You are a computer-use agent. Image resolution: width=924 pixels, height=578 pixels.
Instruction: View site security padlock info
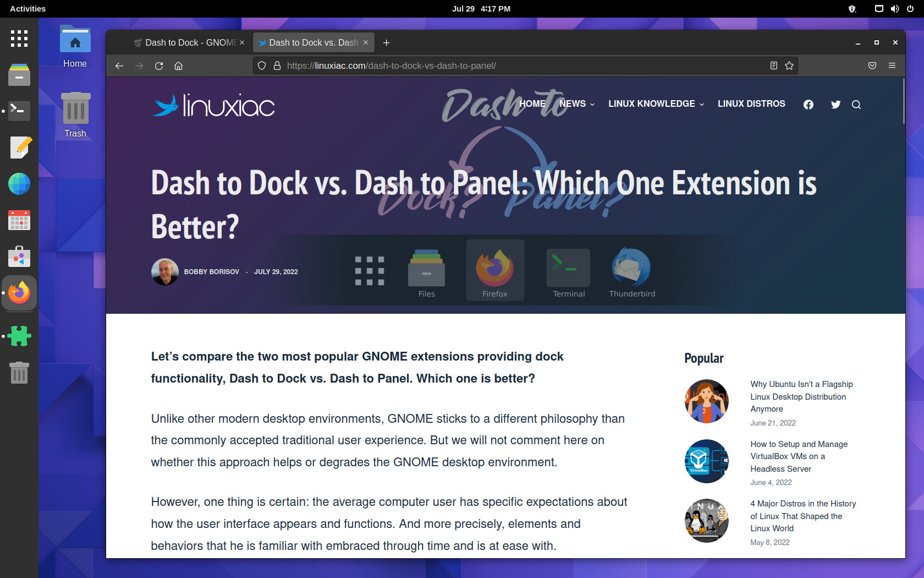coord(277,66)
